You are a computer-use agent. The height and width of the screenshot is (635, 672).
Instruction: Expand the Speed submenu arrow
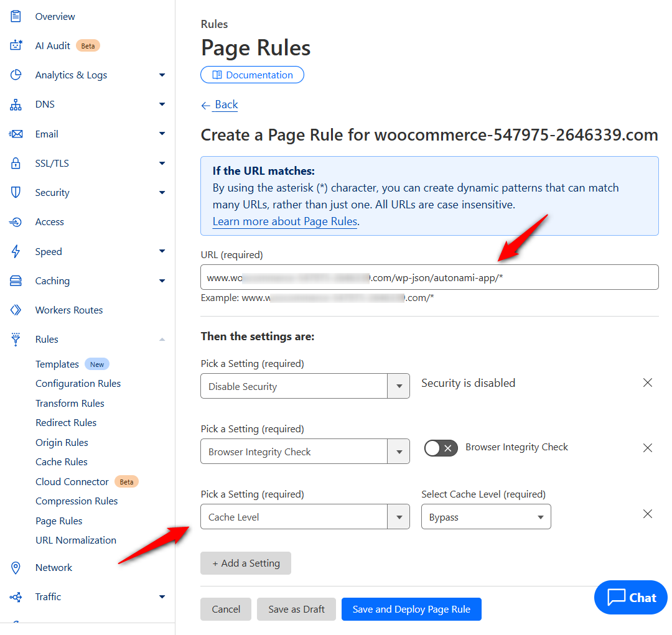click(x=162, y=251)
